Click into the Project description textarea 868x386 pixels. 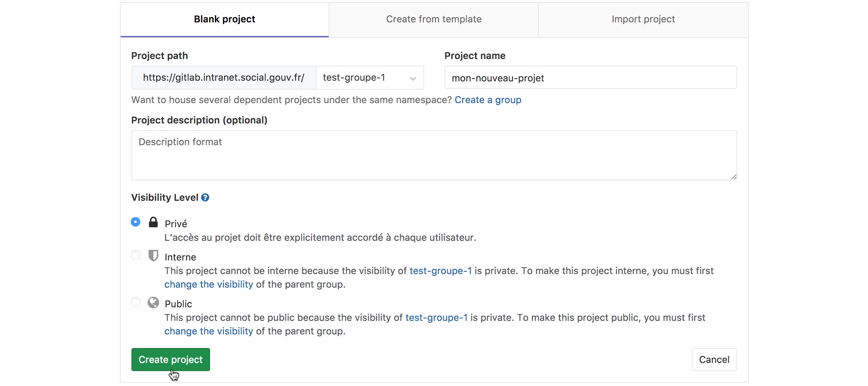click(434, 155)
